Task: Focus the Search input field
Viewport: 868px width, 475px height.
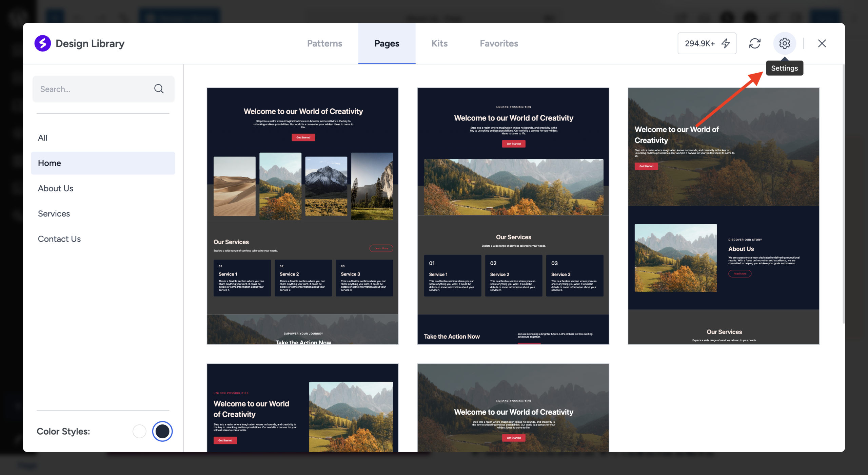Action: click(x=103, y=89)
